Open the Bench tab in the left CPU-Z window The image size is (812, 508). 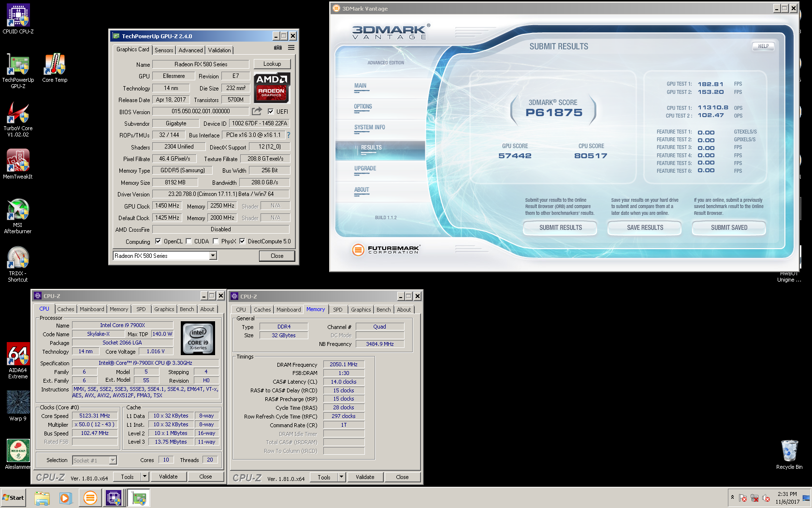(x=187, y=309)
